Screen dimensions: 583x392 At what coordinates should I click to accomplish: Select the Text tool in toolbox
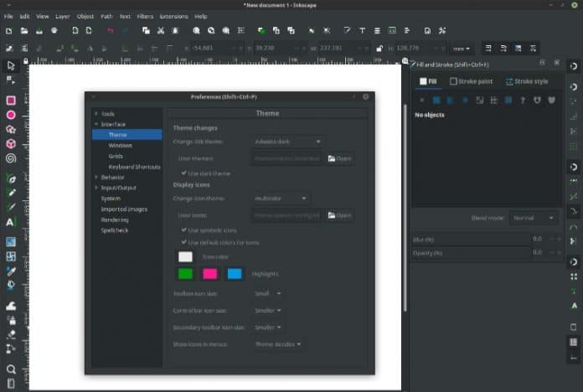[x=11, y=222]
